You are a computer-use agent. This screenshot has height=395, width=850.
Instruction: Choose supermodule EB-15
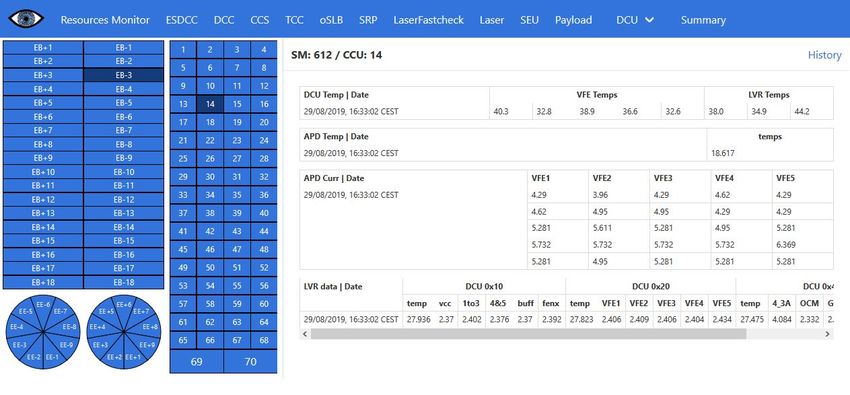[124, 241]
